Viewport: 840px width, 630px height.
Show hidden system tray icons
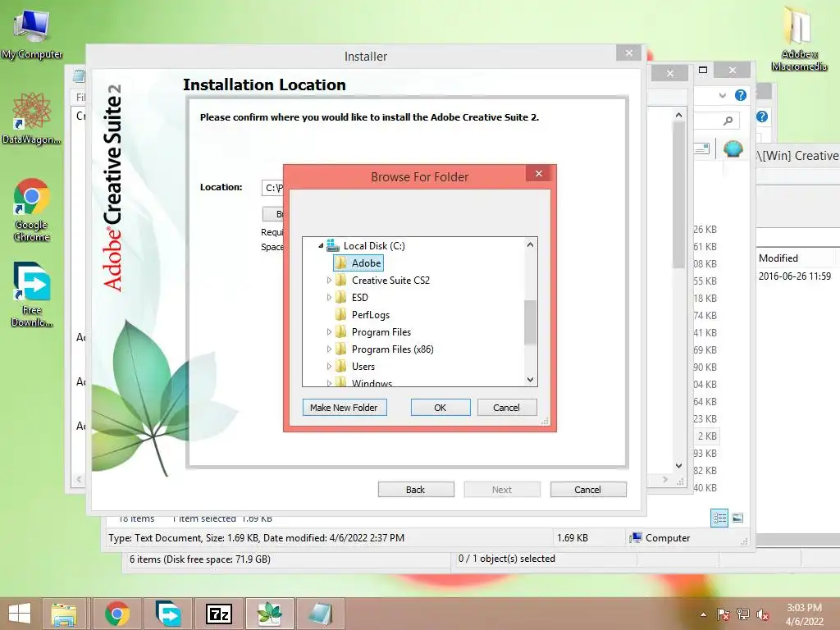[703, 614]
